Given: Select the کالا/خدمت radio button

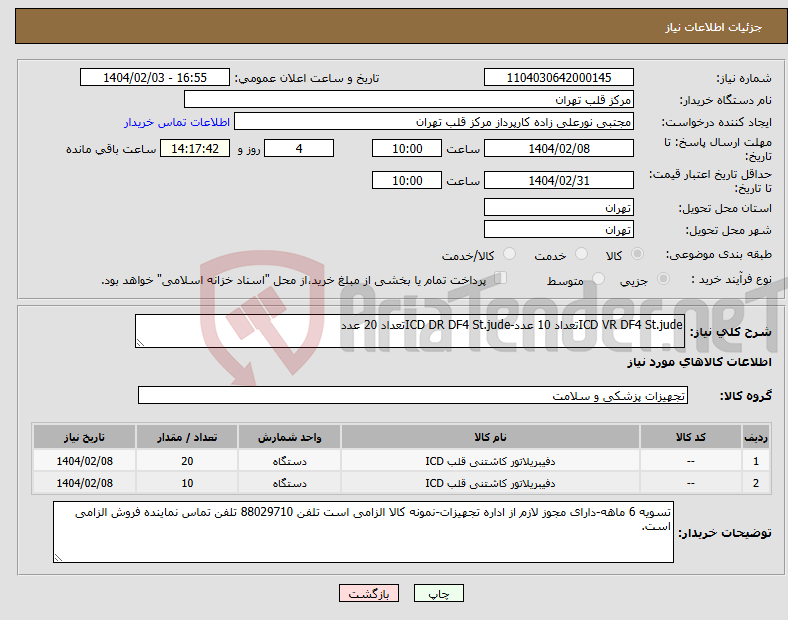Looking at the screenshot, I should click(509, 254).
